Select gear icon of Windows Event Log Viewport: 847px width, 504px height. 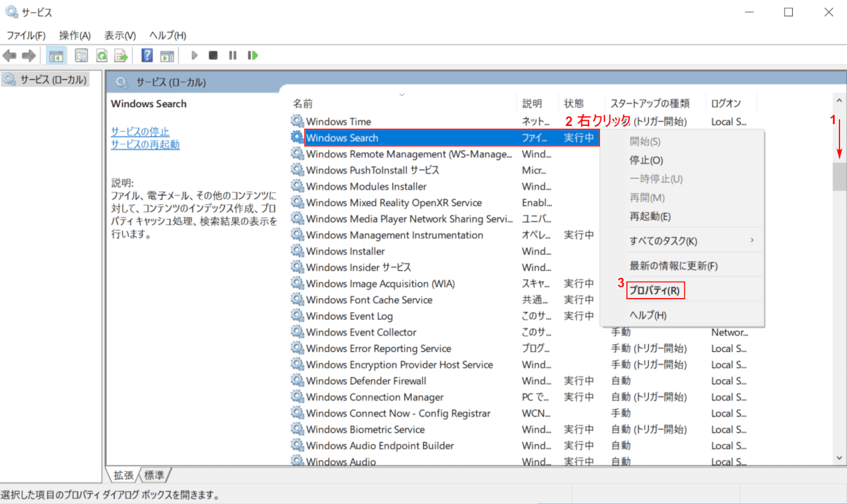(297, 316)
